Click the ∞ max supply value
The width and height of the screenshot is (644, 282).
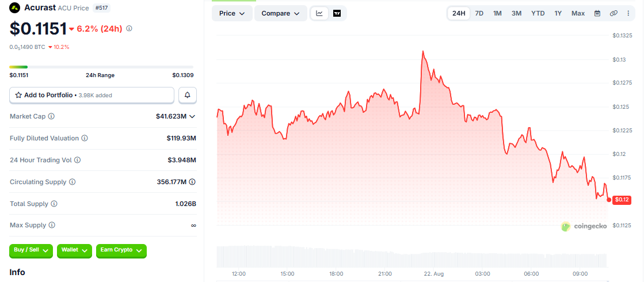(193, 226)
